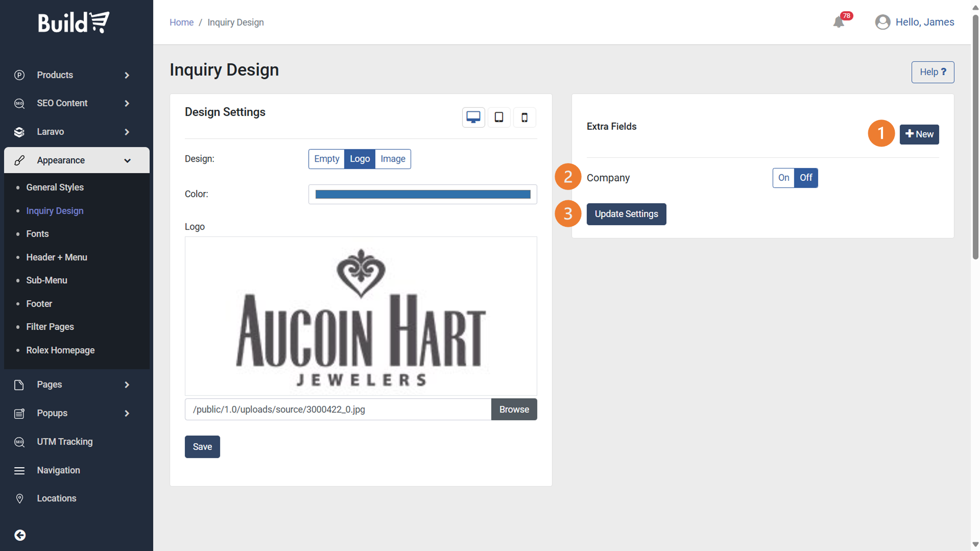Viewport: 980px width, 551px height.
Task: Click the Appearance paintbrush icon
Action: click(x=20, y=160)
